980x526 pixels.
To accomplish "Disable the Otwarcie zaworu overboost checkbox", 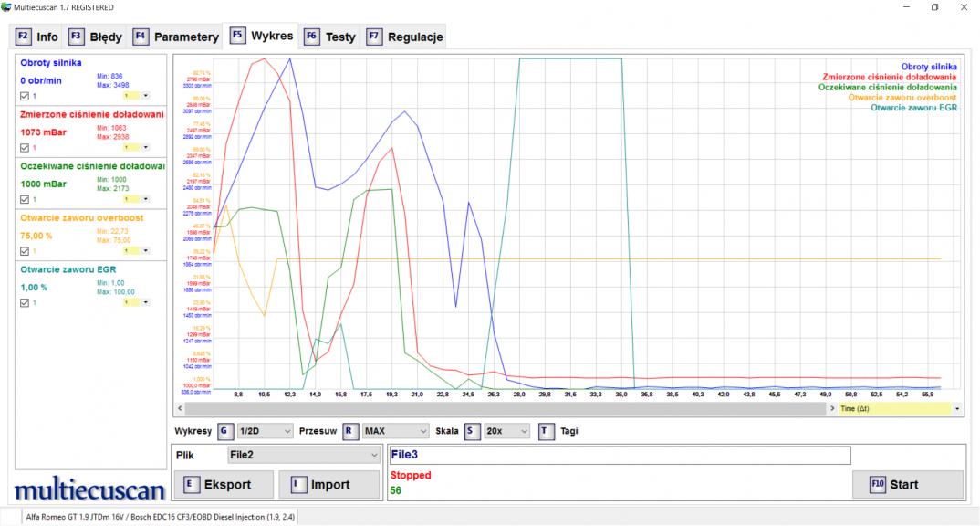I will coord(25,251).
